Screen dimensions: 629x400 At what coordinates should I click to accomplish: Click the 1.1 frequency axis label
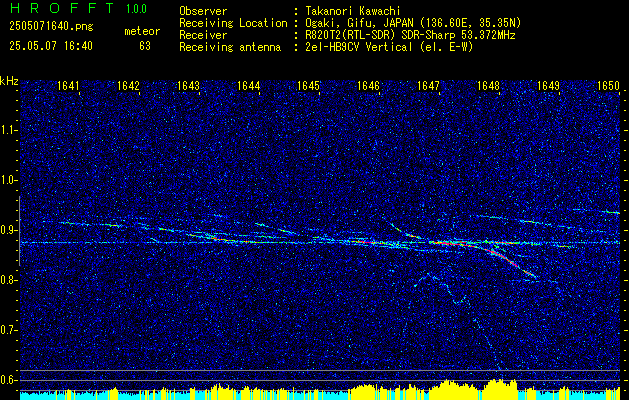click(x=9, y=130)
